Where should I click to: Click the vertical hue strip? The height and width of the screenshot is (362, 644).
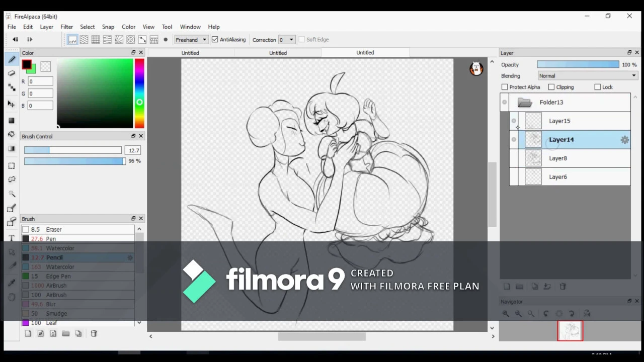point(139,94)
